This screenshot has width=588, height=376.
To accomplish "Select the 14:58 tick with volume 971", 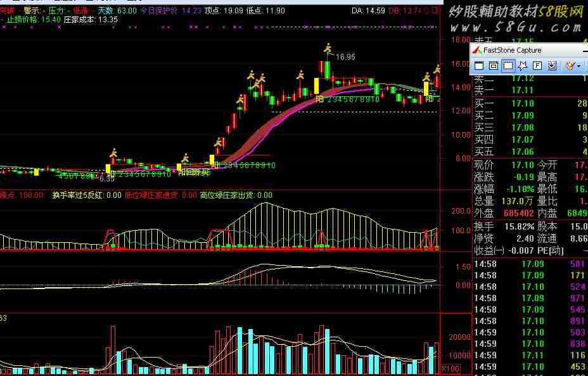I will click(x=530, y=298).
